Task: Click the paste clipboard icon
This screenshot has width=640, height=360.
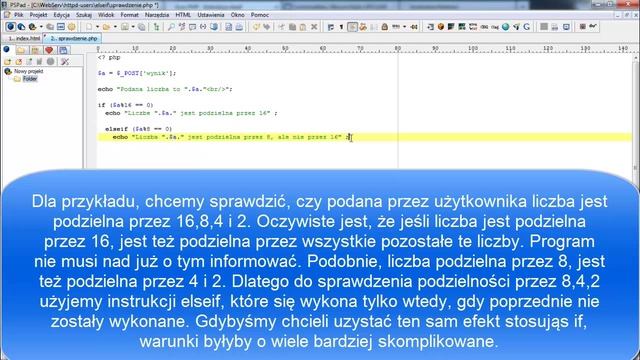Action: (x=303, y=27)
